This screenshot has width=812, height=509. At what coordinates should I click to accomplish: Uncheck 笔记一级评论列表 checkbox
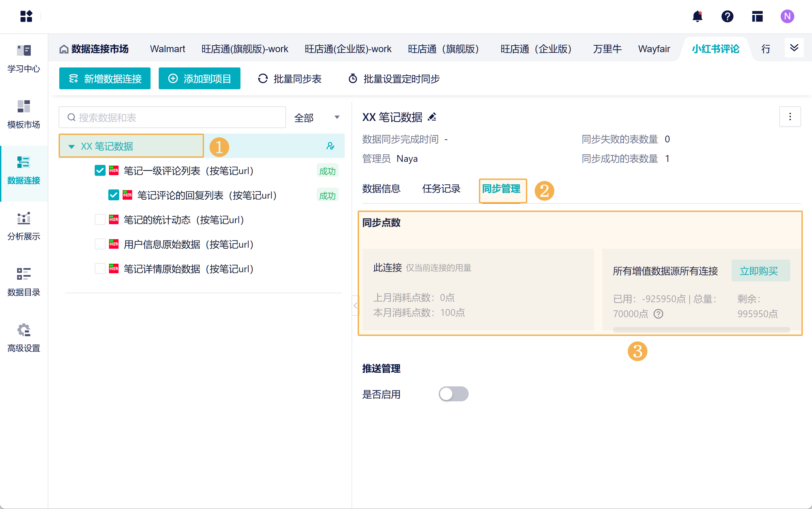coord(100,171)
